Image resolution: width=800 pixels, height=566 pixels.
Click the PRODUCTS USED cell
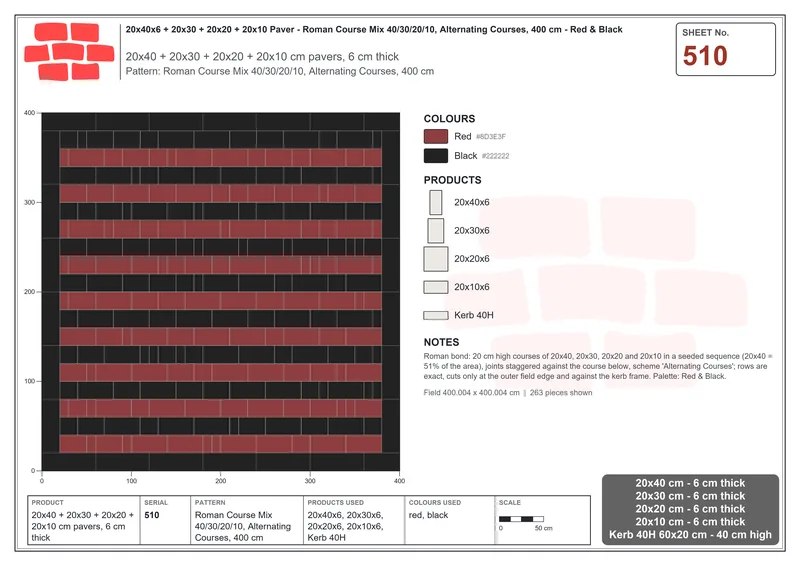pos(354,520)
